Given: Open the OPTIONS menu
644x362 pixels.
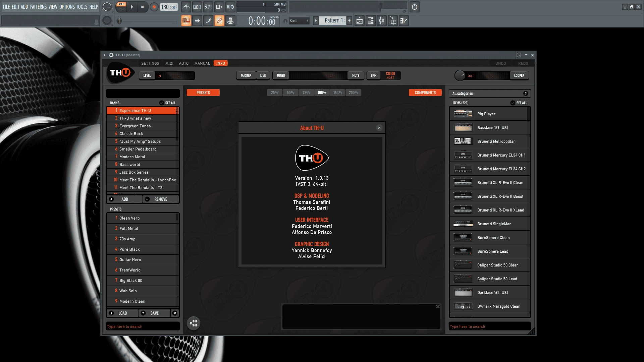Looking at the screenshot, I should [x=67, y=7].
